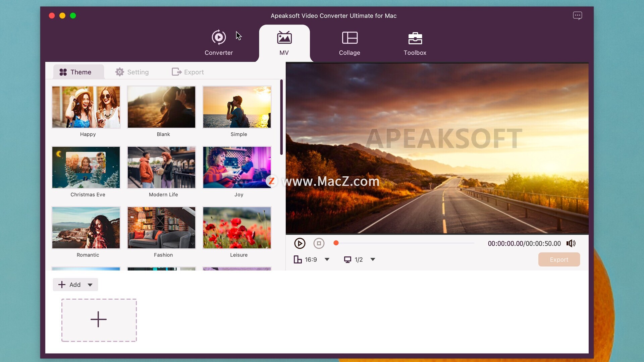644x362 pixels.
Task: Apply the Leisure theme
Action: [x=237, y=228]
